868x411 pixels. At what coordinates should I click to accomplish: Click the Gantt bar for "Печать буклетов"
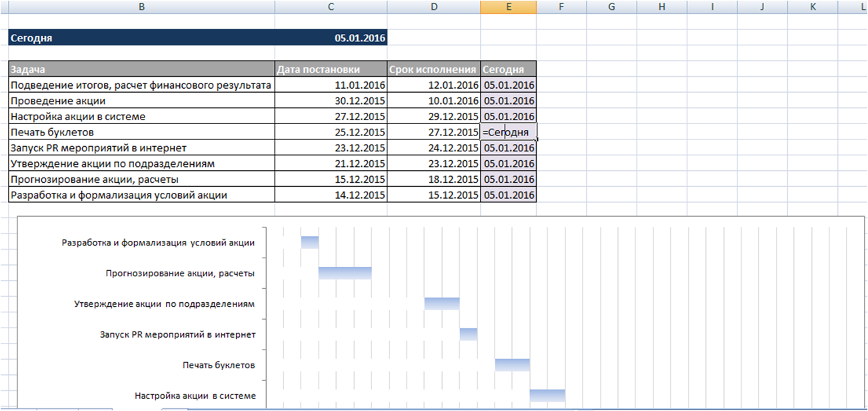[x=512, y=365]
